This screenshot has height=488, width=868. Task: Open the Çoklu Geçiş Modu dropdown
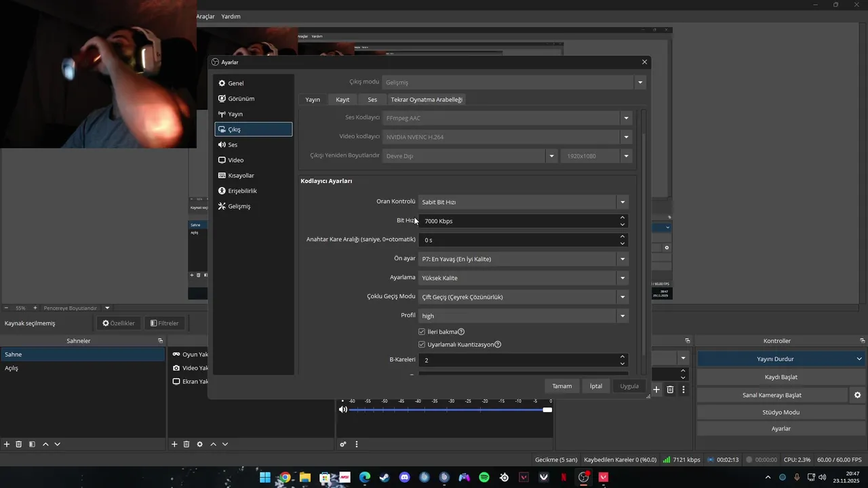point(622,297)
